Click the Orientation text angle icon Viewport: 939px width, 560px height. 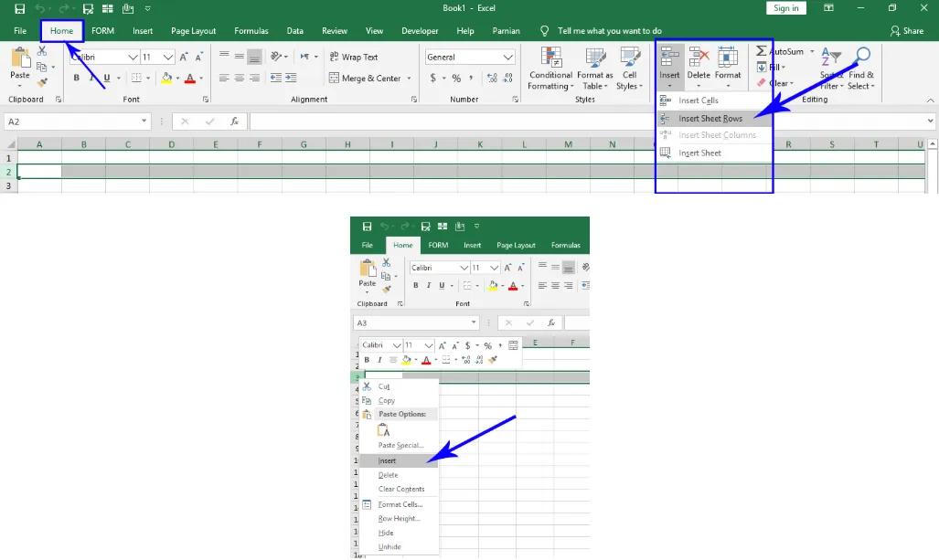tap(306, 57)
